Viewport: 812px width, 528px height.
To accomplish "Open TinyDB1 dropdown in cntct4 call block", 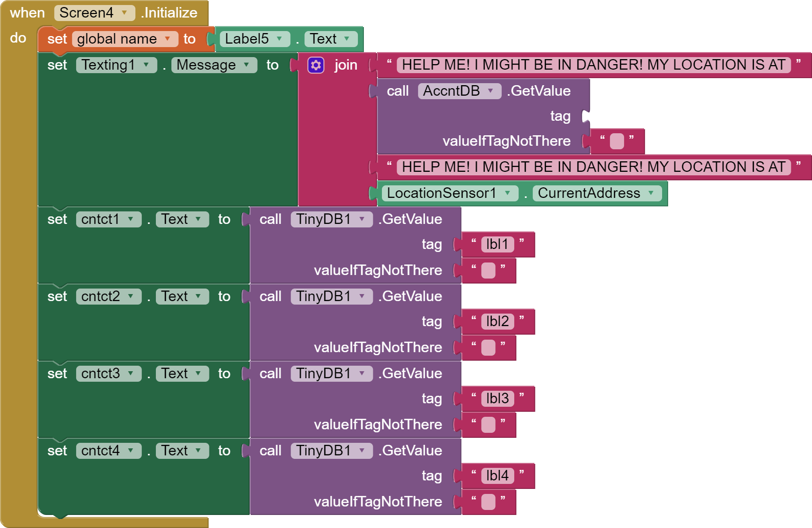I will (x=331, y=451).
